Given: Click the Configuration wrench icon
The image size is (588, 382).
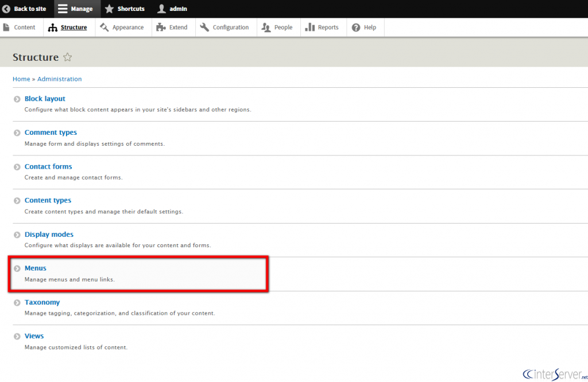Looking at the screenshot, I should pyautogui.click(x=204, y=28).
